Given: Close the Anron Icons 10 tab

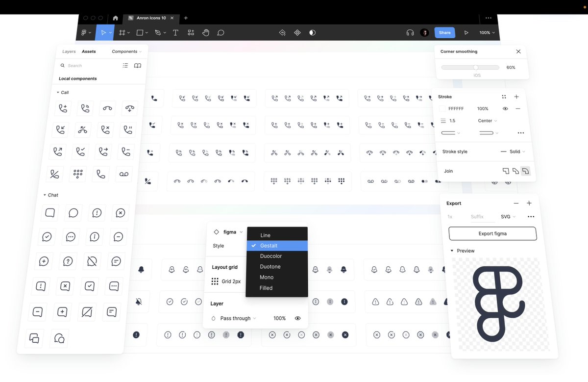Looking at the screenshot, I should (x=172, y=18).
